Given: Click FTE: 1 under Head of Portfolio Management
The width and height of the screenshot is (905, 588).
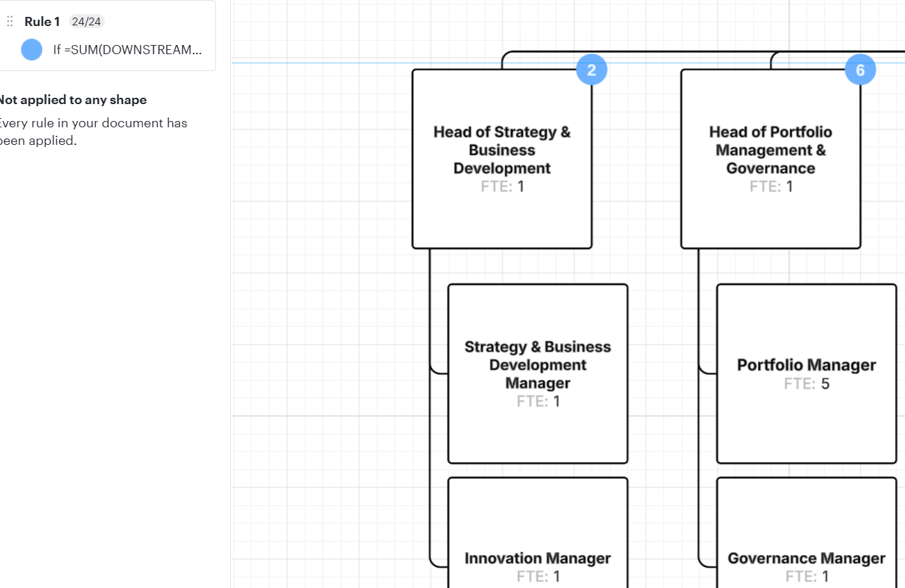Looking at the screenshot, I should pyautogui.click(x=771, y=186).
